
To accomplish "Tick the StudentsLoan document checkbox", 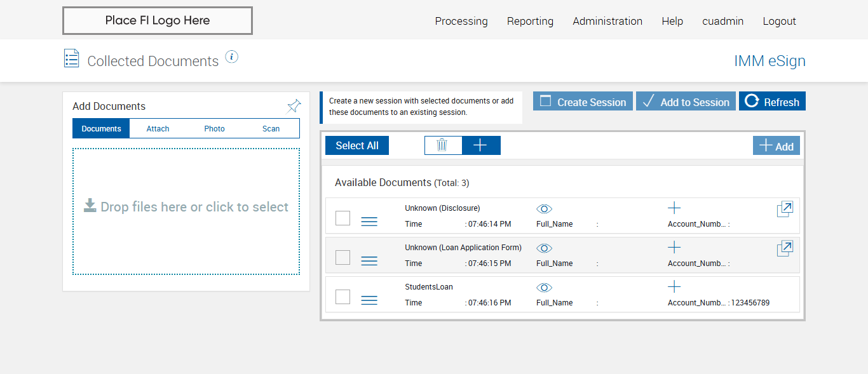I will tap(342, 297).
